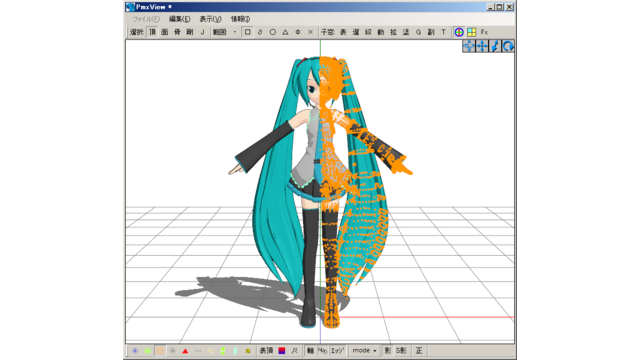Open the 拡 sub-window button
The height and width of the screenshot is (360, 640).
click(393, 32)
